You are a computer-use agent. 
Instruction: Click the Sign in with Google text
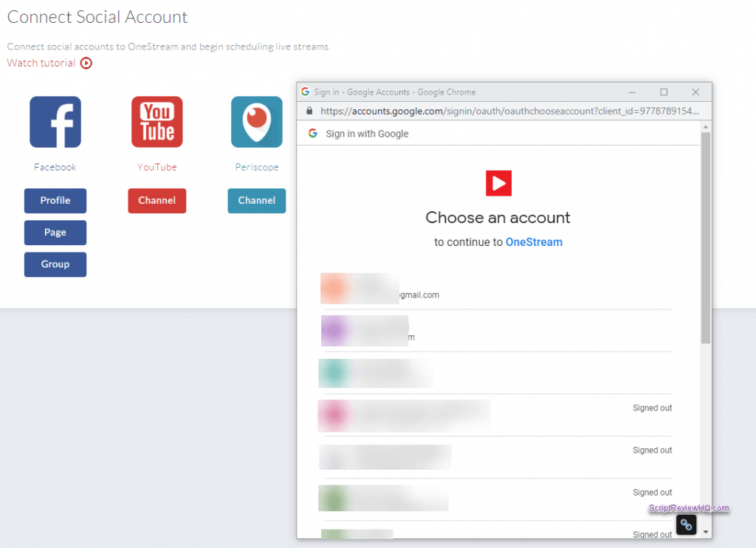[367, 134]
